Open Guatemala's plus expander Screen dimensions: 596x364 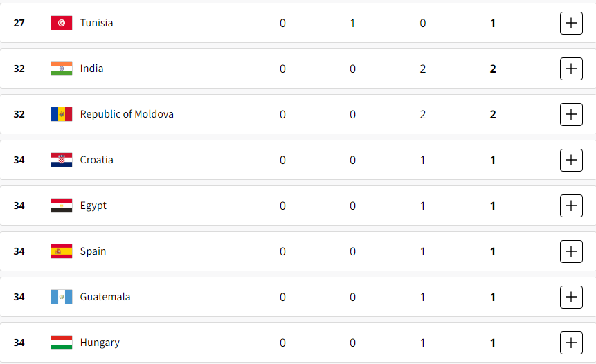click(x=571, y=297)
